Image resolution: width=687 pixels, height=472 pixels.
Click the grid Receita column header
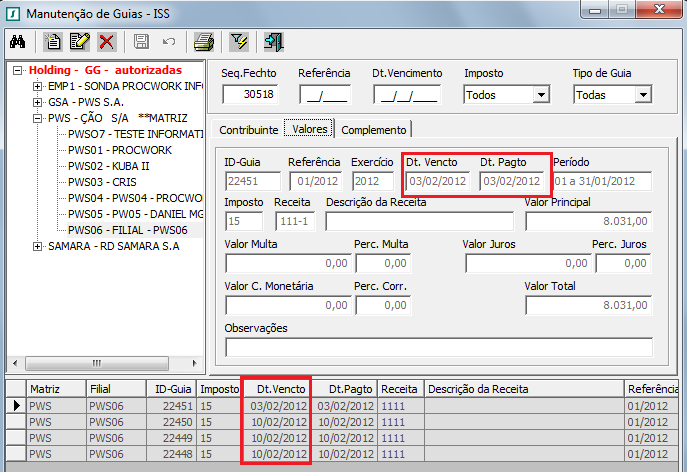coord(400,389)
